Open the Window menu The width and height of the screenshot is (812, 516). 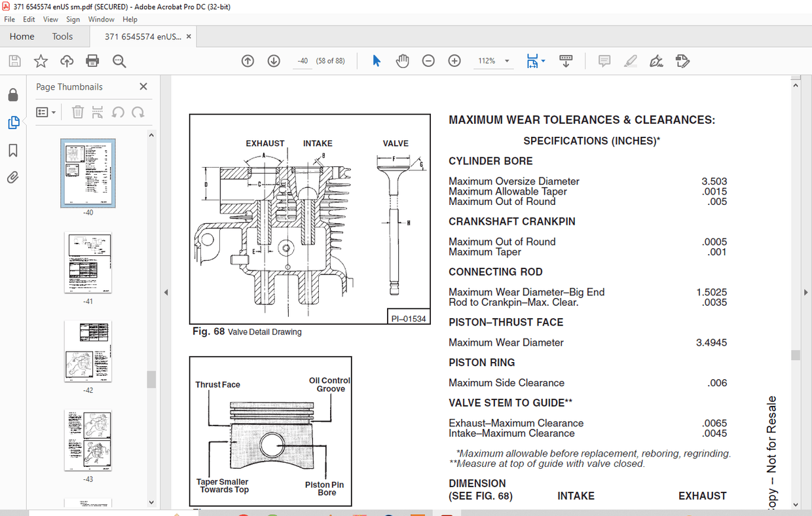pos(101,19)
